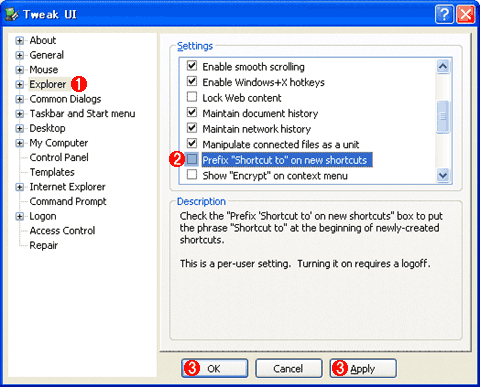Viewport: 480px width, 387px height.
Task: Click the Cancel button
Action: [x=289, y=368]
